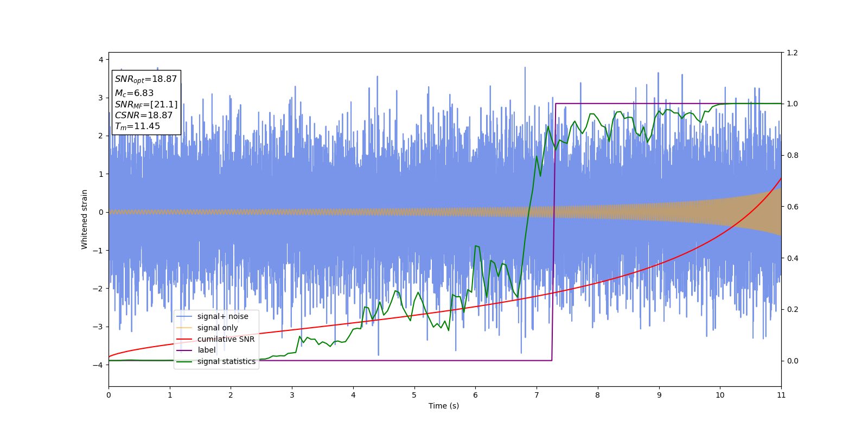Click the left y-axis tick label −4

click(x=98, y=365)
